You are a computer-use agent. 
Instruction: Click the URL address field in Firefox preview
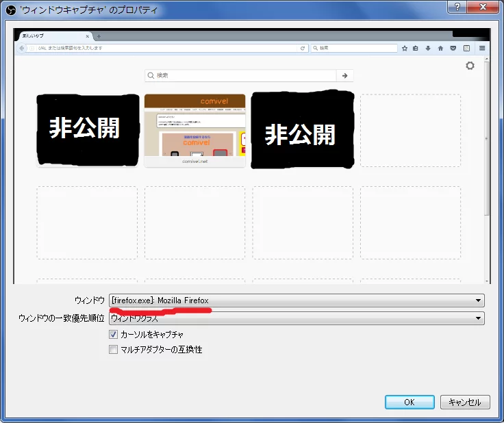[164, 48]
